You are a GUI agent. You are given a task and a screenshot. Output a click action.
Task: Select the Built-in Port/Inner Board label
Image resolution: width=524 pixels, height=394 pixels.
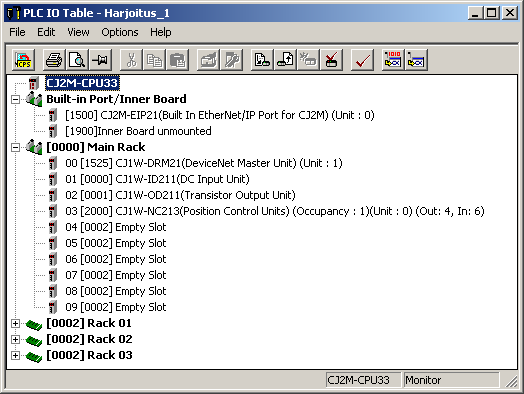click(x=116, y=99)
